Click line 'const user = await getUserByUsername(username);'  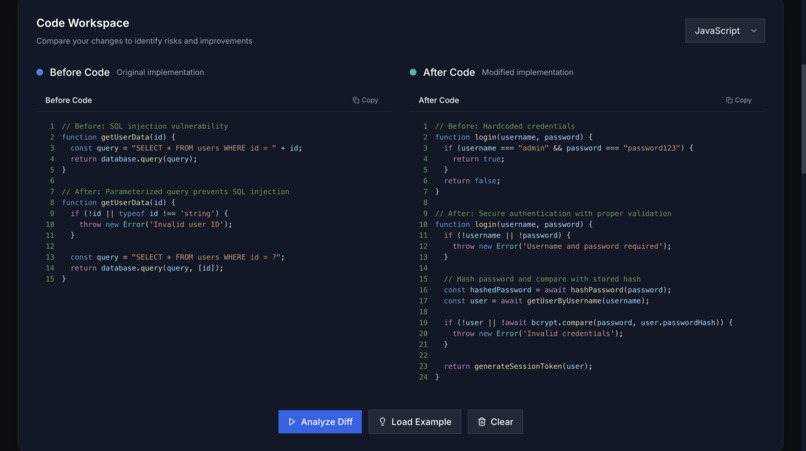[x=546, y=301]
